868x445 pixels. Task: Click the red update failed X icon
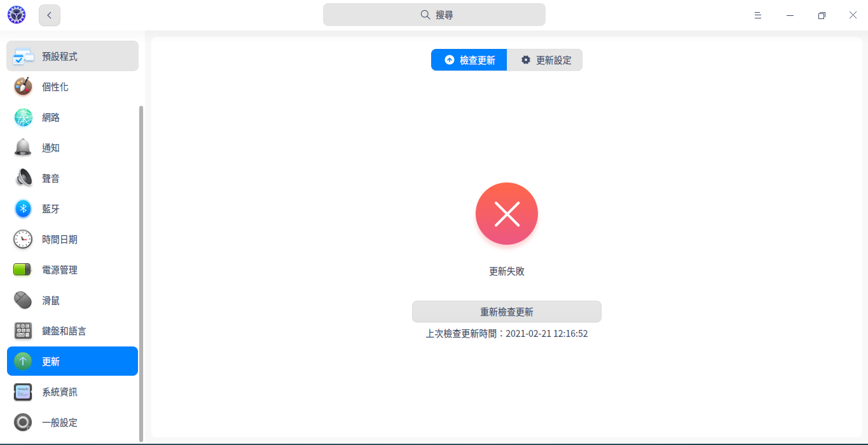(x=507, y=214)
